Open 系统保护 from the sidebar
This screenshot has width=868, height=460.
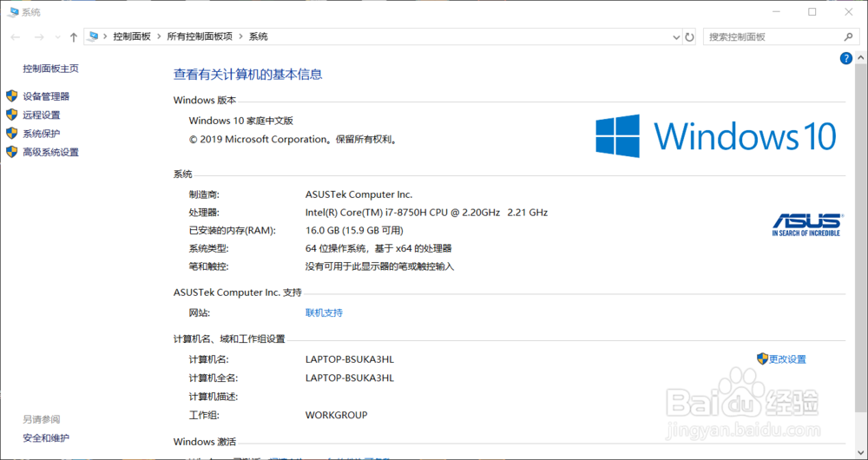click(x=42, y=134)
